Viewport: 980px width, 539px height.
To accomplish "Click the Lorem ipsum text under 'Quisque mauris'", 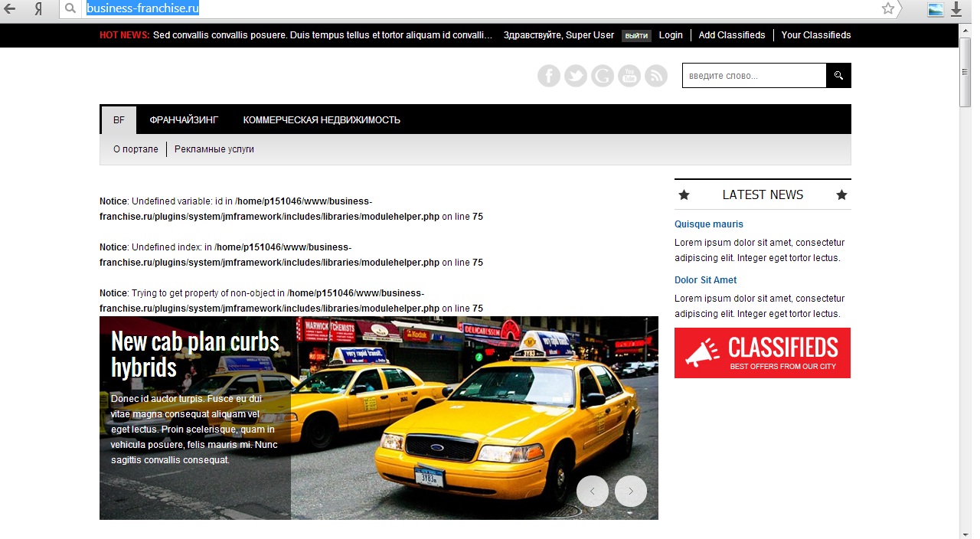I will 759,250.
